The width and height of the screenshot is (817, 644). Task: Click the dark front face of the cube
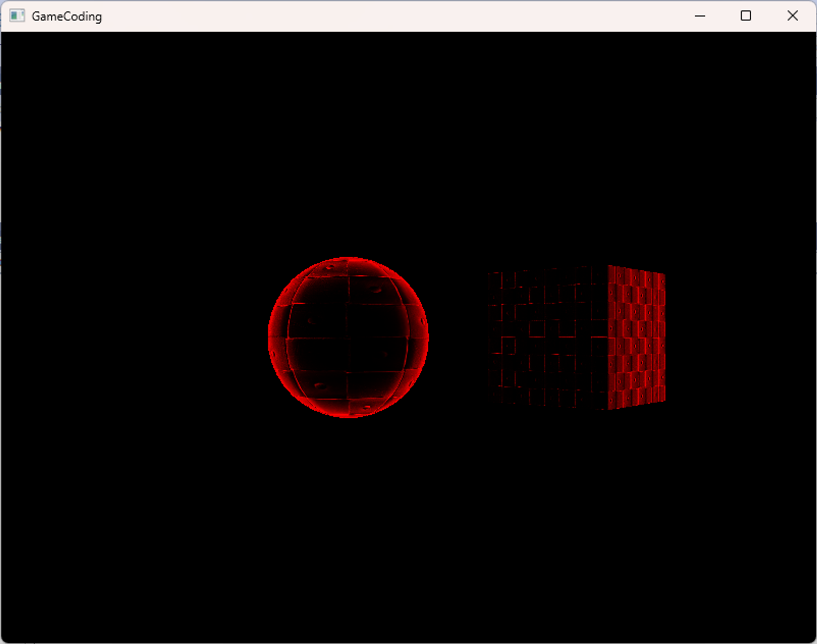point(547,338)
